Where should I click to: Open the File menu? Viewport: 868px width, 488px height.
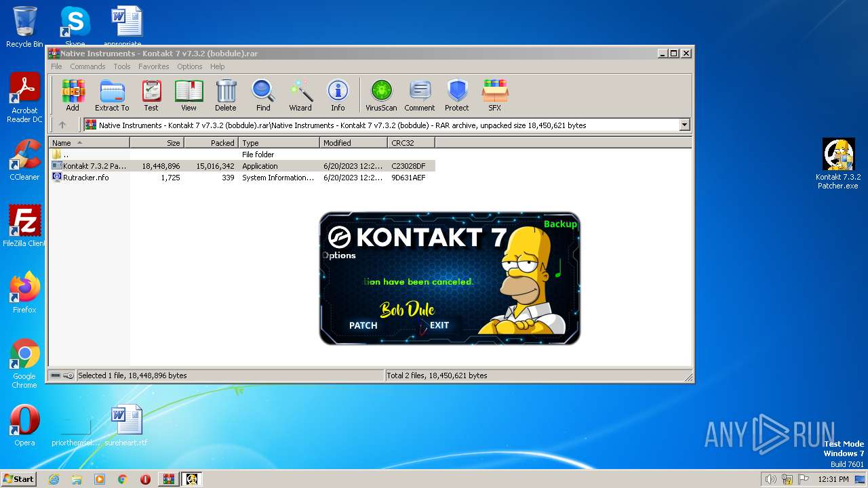click(56, 66)
